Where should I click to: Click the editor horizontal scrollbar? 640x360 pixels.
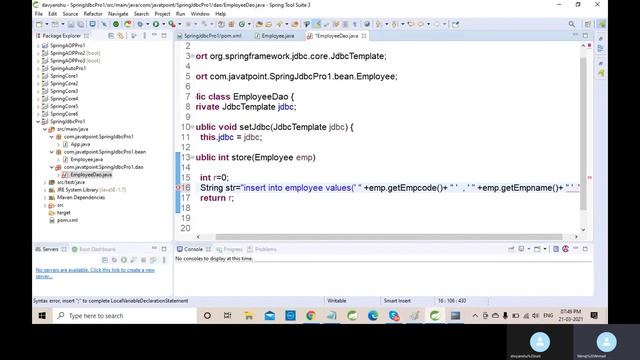389,237
